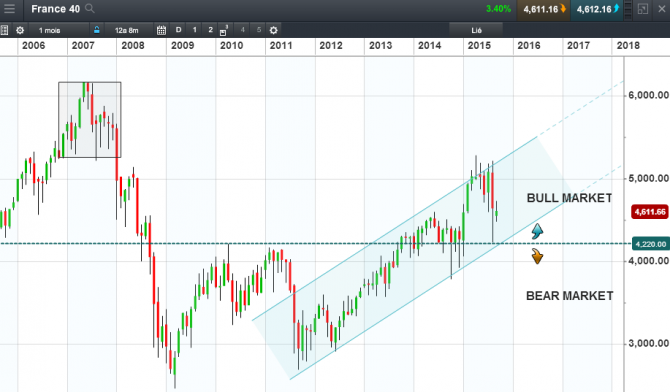Select the D default layout
Image resolution: width=670 pixels, height=392 pixels.
pyautogui.click(x=178, y=30)
